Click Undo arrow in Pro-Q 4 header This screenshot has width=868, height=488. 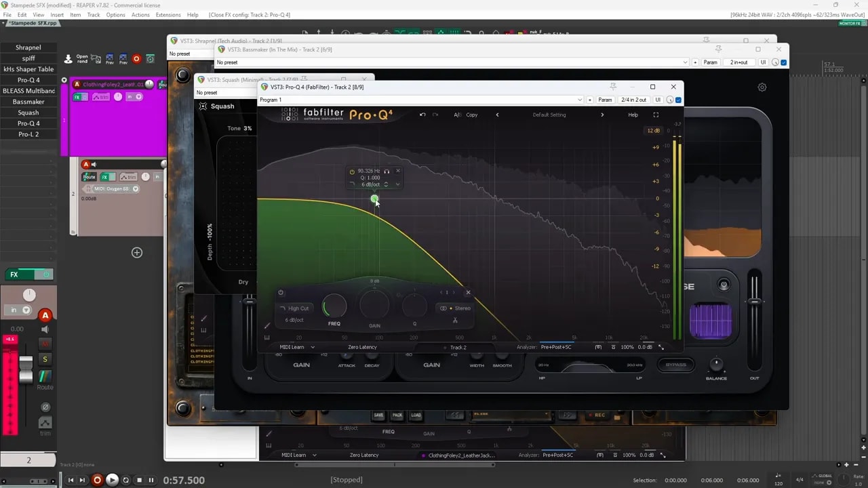coord(422,115)
